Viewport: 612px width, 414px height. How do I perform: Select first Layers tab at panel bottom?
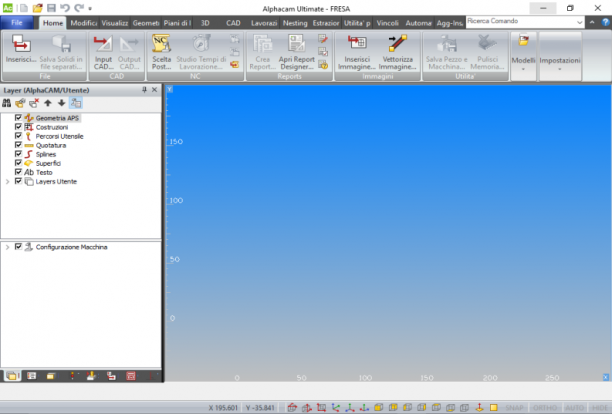pos(12,376)
